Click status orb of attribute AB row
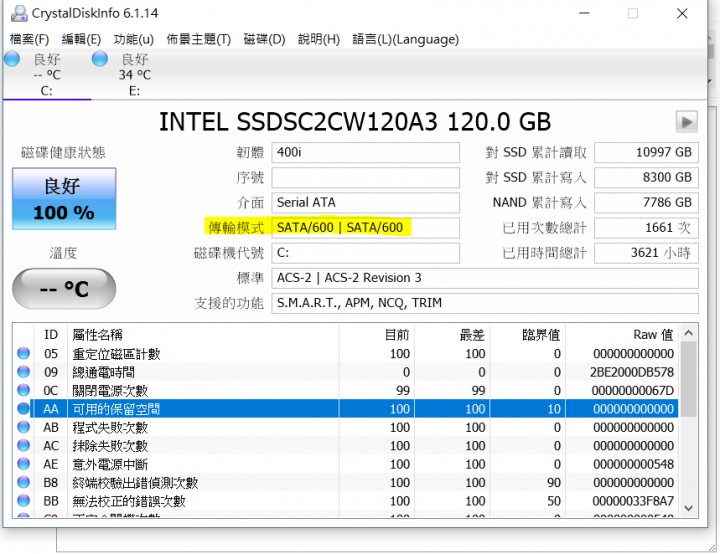The height and width of the screenshot is (554, 720). tap(23, 427)
